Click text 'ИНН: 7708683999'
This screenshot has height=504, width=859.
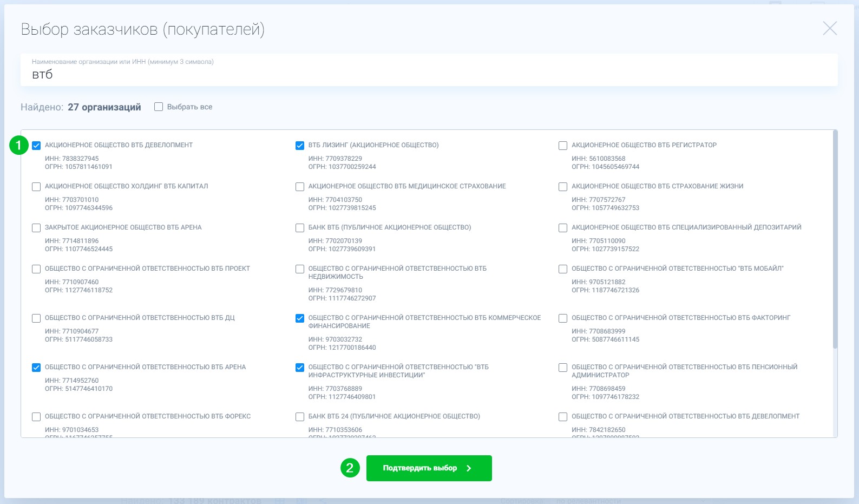click(599, 331)
